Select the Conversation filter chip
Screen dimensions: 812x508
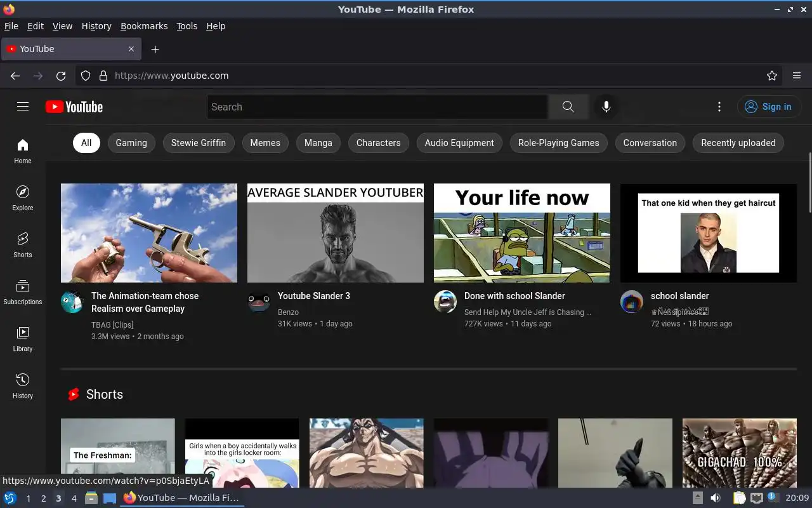coord(650,143)
